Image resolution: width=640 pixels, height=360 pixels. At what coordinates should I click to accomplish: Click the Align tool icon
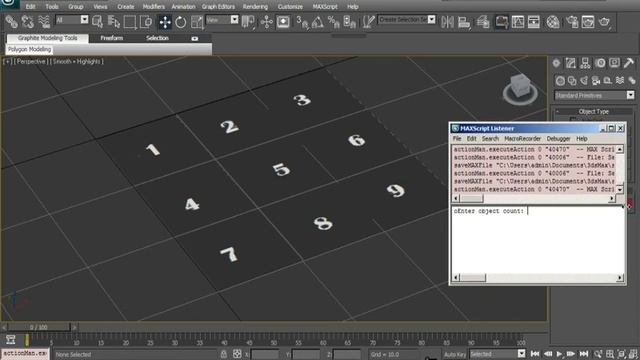[464, 22]
